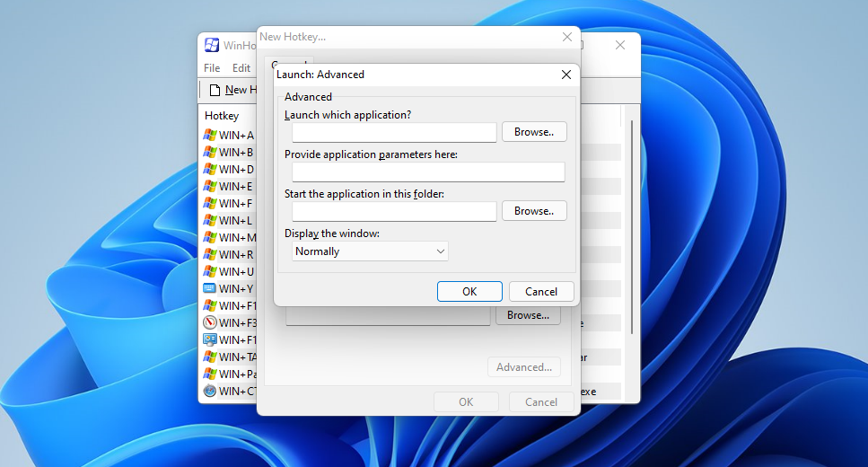Select the Windows flag icon beside WIN+A
The image size is (868, 467).
pyautogui.click(x=210, y=136)
